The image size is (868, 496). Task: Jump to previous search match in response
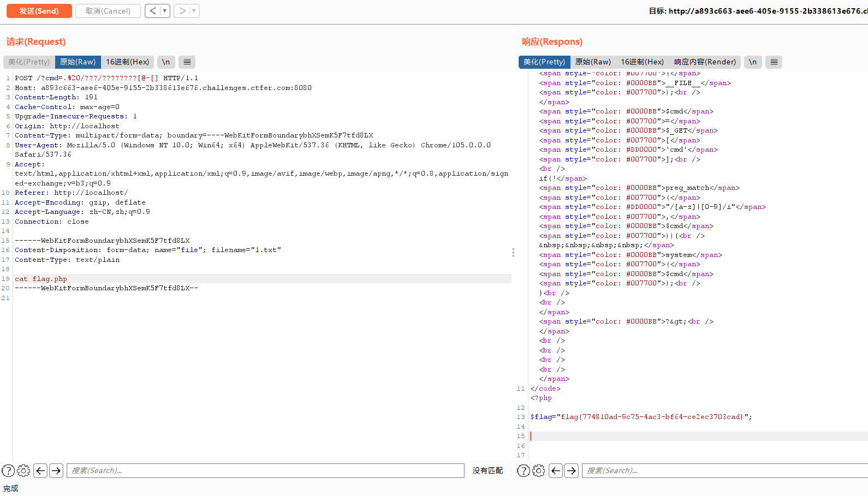[556, 470]
